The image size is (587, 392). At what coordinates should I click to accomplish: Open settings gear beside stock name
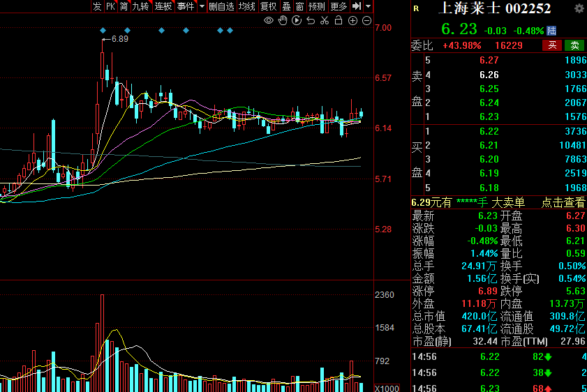point(579,8)
